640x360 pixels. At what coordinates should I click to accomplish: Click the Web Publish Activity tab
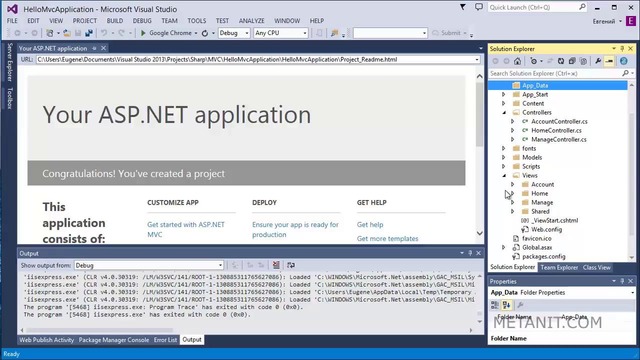47,340
